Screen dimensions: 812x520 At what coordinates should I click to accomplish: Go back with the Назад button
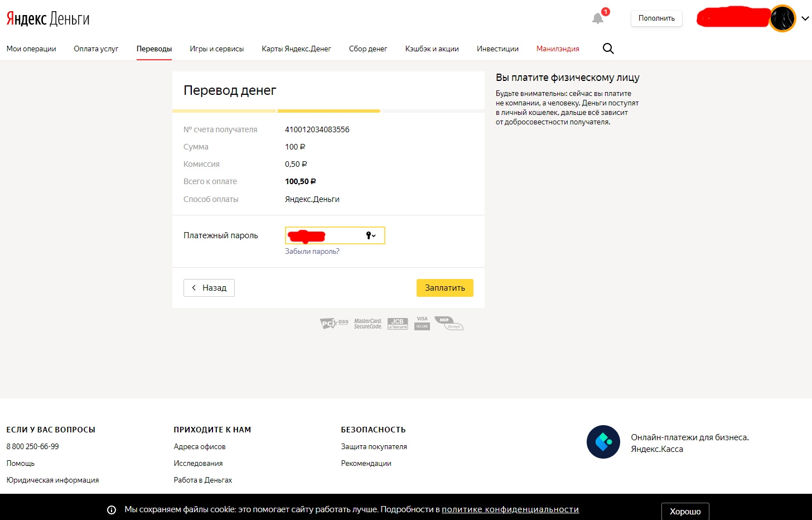[x=209, y=288]
